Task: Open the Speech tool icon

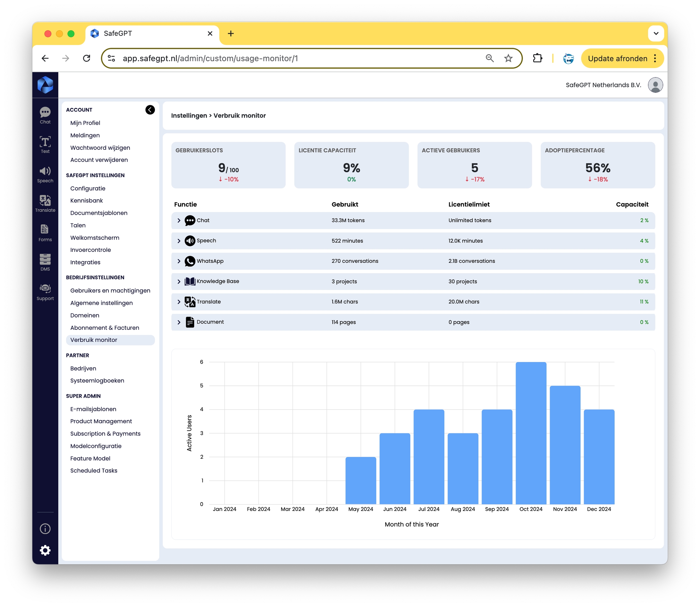Action: click(x=45, y=174)
